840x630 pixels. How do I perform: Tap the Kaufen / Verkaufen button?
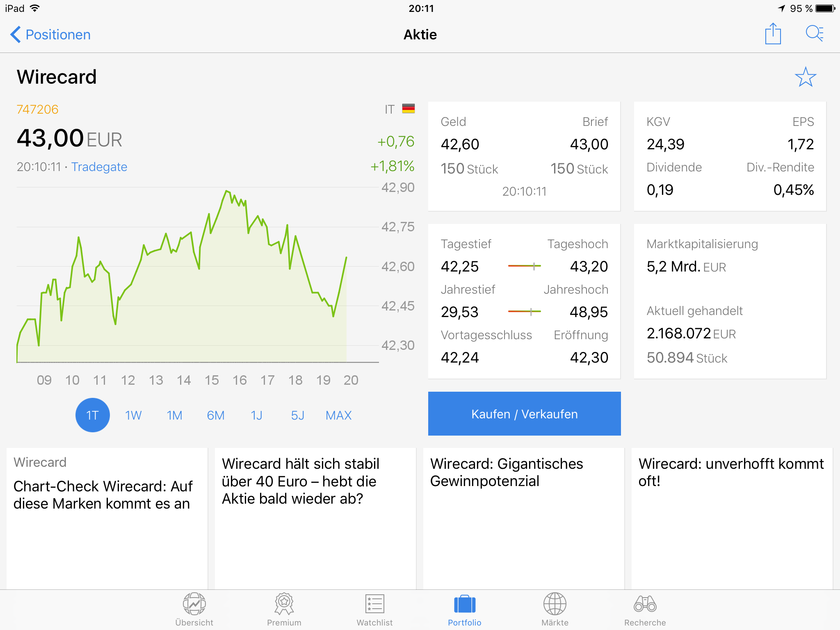(x=524, y=413)
